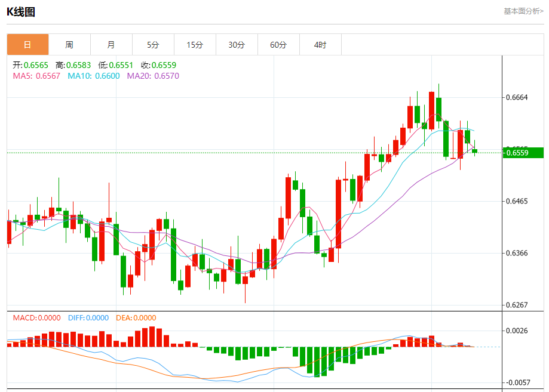
Task: Click the 0.0026 MACD axis label
Action: point(517,331)
